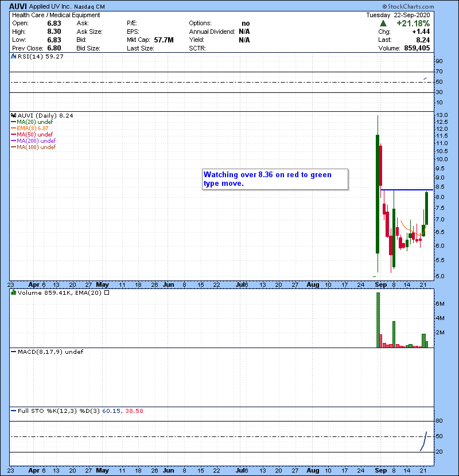Click the Annual Dividend N/A value

tap(244, 32)
